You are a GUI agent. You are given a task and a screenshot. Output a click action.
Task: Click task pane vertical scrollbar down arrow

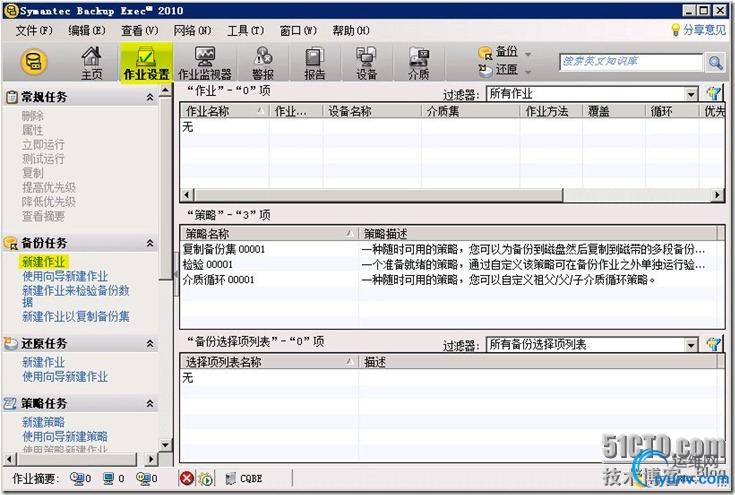click(165, 444)
